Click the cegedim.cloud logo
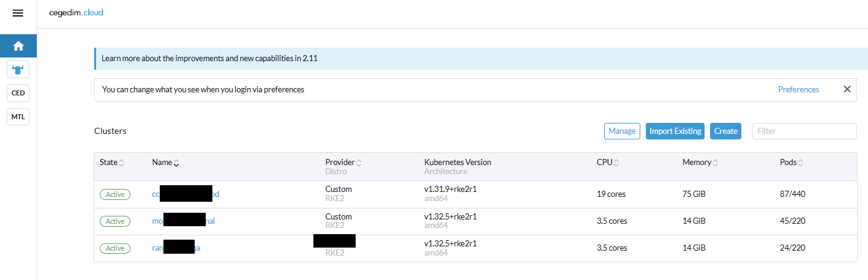This screenshot has height=280, width=868. pyautogui.click(x=76, y=13)
